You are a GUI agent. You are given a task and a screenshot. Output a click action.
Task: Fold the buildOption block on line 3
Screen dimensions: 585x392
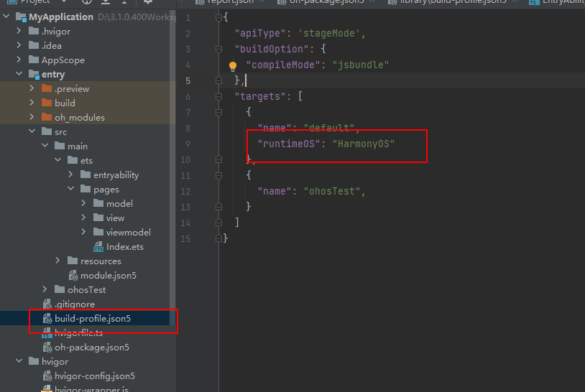tap(218, 50)
